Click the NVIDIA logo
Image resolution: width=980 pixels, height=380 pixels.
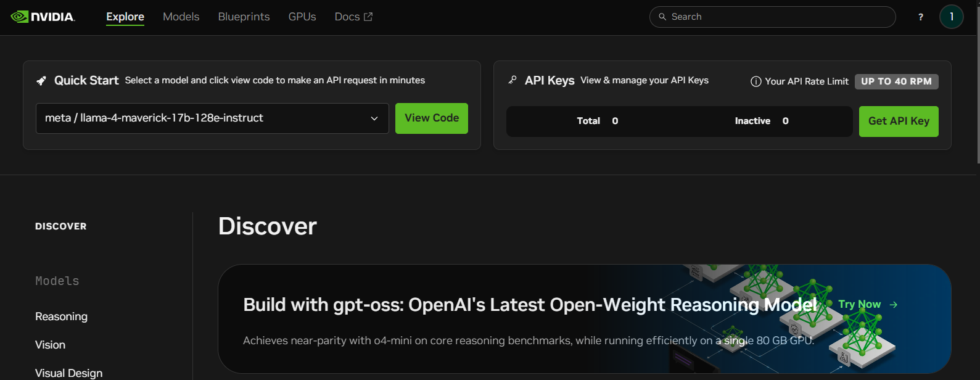point(43,17)
